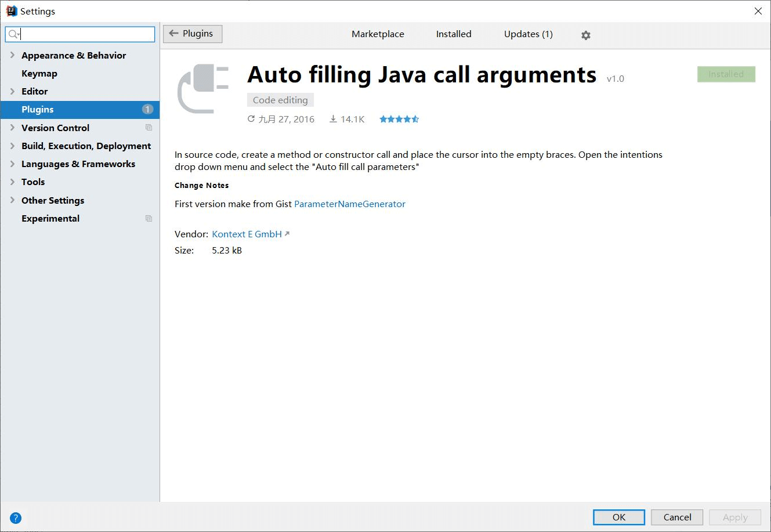Go back using Plugins button
This screenshot has width=771, height=532.
(192, 34)
